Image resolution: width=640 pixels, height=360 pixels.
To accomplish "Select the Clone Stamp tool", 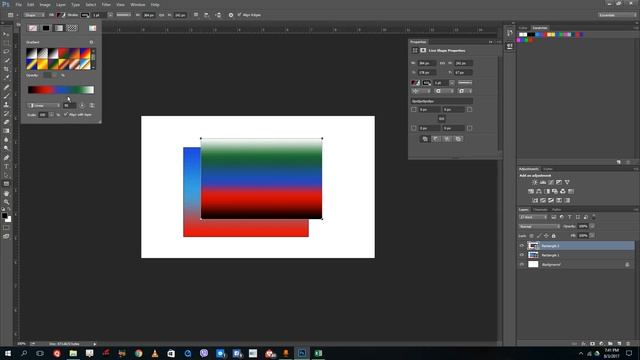I will click(6, 104).
